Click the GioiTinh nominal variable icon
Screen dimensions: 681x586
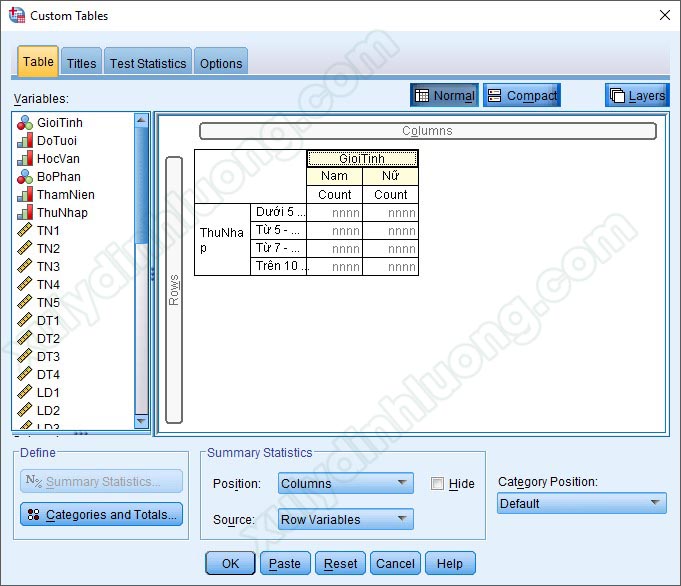[x=25, y=123]
